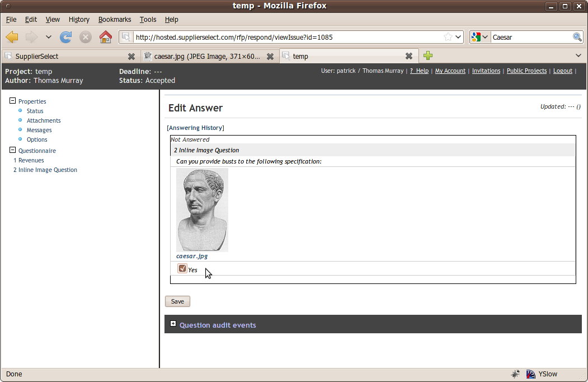Open question 1 Revenues in the sidebar
Image resolution: width=588 pixels, height=382 pixels.
[29, 160]
